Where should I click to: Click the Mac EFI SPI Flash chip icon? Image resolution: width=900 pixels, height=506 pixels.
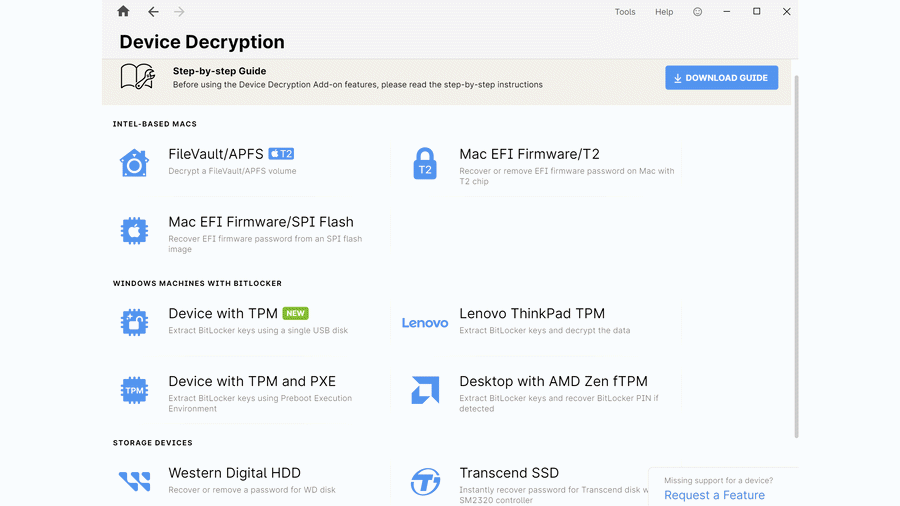click(134, 231)
